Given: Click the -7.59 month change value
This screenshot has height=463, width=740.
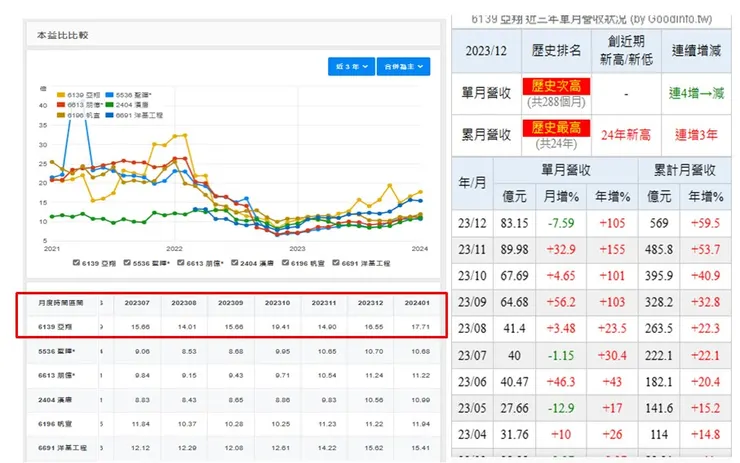Looking at the screenshot, I should coord(561,223).
